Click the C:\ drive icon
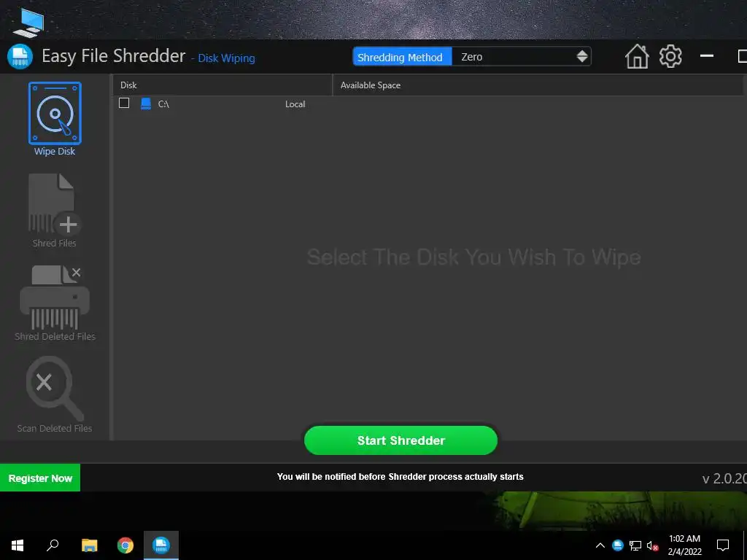Viewport: 747px width, 560px height. pyautogui.click(x=146, y=104)
